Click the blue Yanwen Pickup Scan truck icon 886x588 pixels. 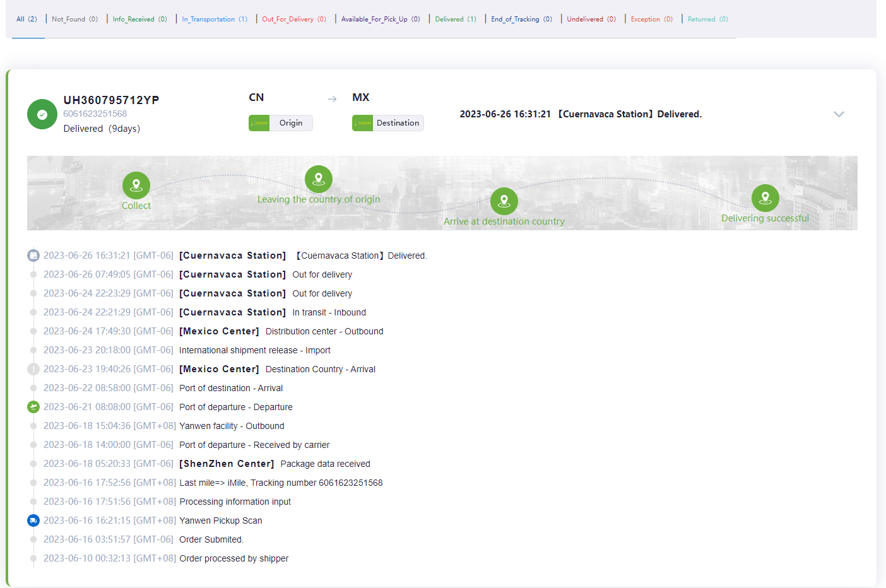click(33, 520)
